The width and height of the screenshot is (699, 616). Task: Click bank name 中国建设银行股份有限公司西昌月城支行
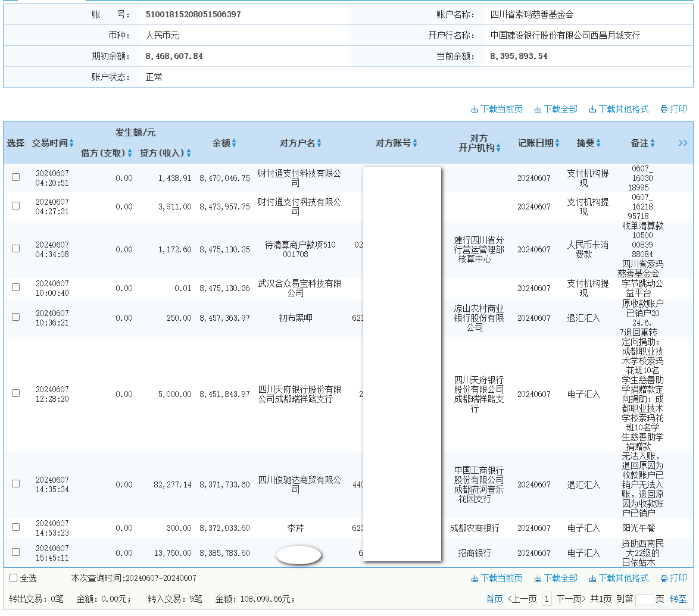point(565,35)
